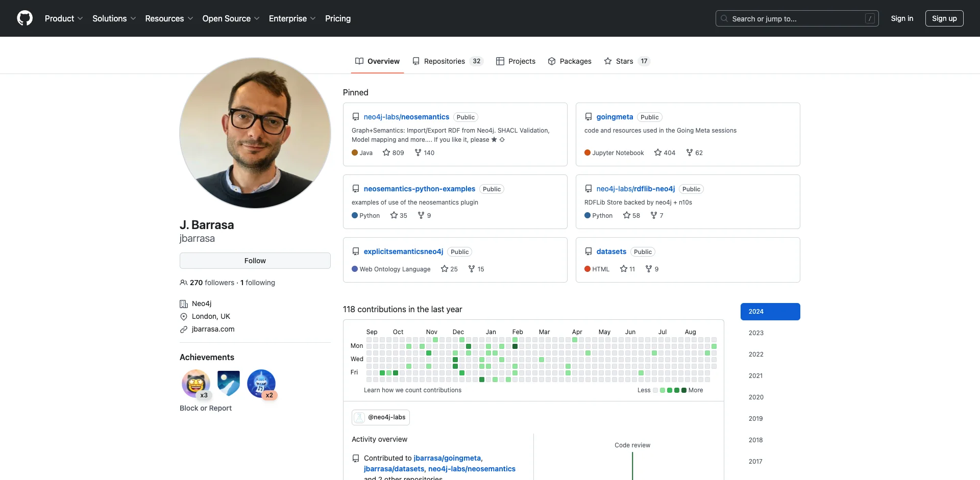Screen dimensions: 980x480
Task: Click the star icon showing 58
Action: [x=627, y=215]
